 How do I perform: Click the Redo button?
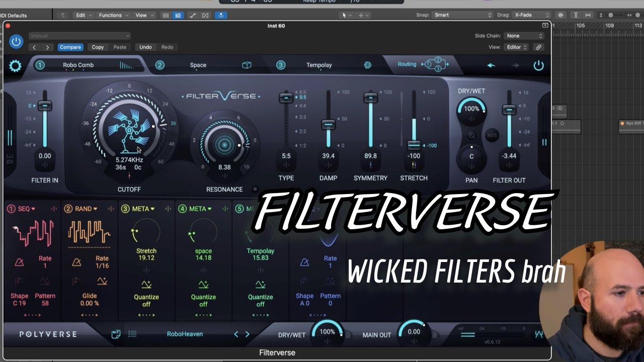click(167, 47)
